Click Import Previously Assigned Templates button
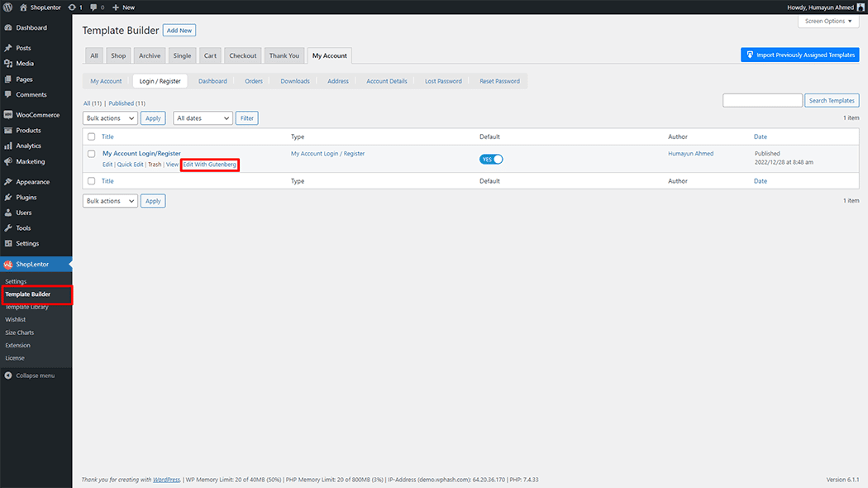The image size is (868, 488). coord(799,55)
